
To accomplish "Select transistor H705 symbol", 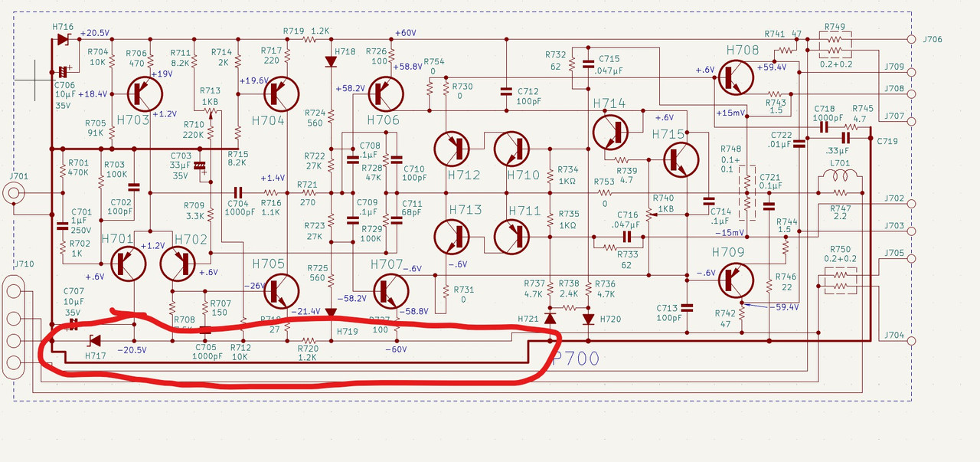I will click(x=281, y=290).
